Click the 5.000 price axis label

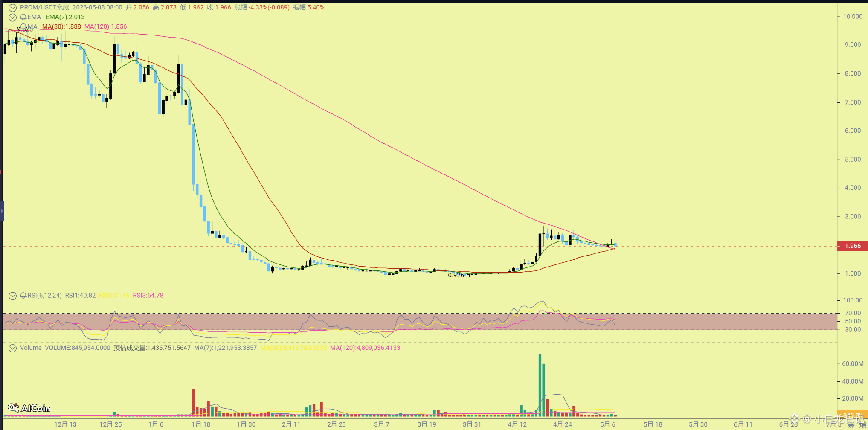(853, 160)
